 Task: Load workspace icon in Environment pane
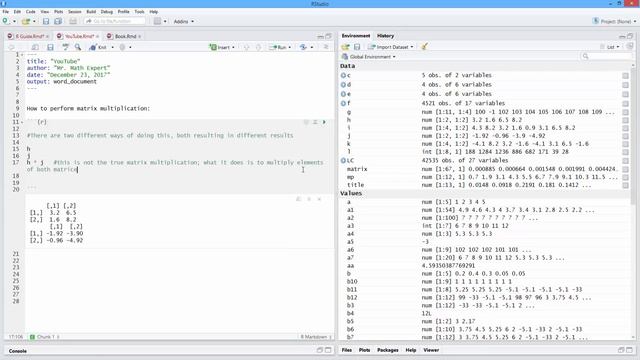click(x=345, y=47)
